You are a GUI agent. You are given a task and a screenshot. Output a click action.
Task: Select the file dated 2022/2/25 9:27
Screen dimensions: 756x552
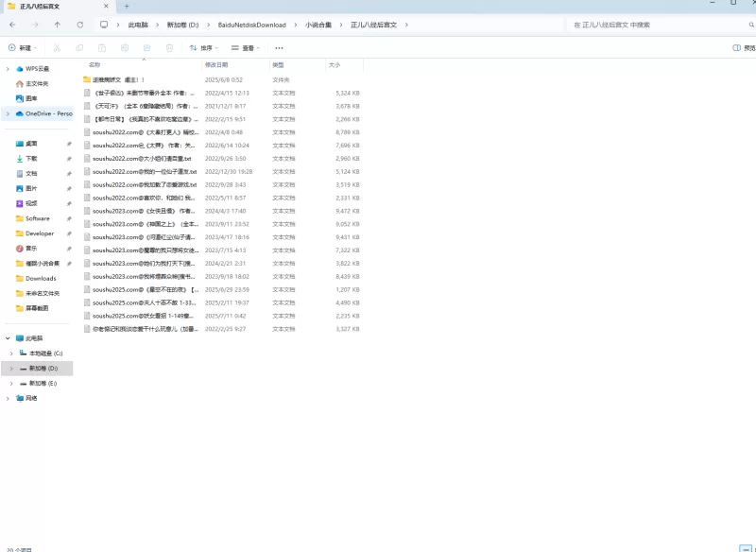coord(222,329)
